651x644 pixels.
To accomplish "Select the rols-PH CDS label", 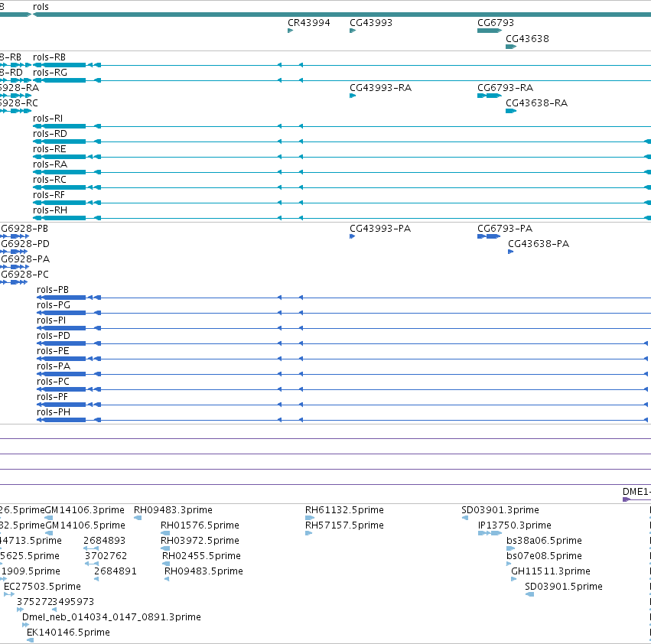I will (53, 413).
